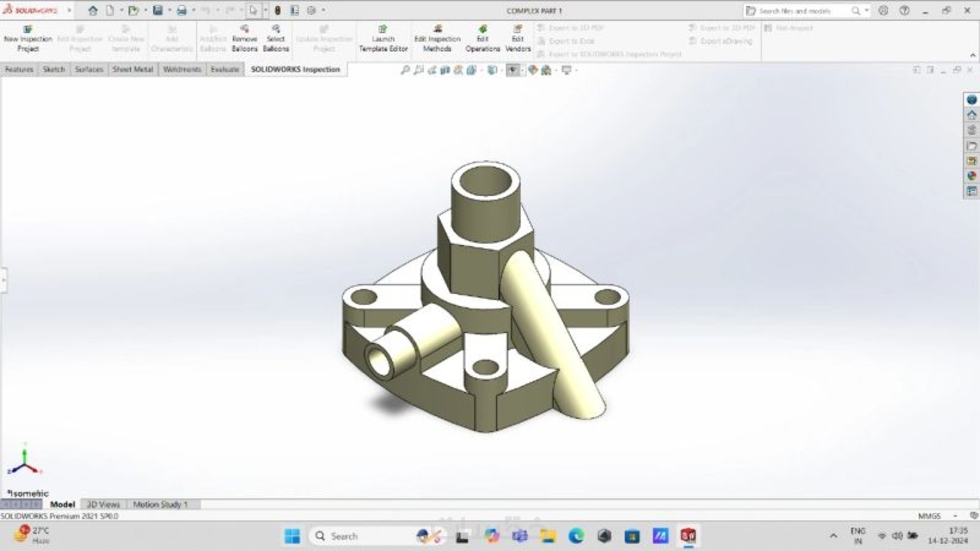Open the Motion Study 1 tab
This screenshot has width=980, height=551.
point(160,505)
